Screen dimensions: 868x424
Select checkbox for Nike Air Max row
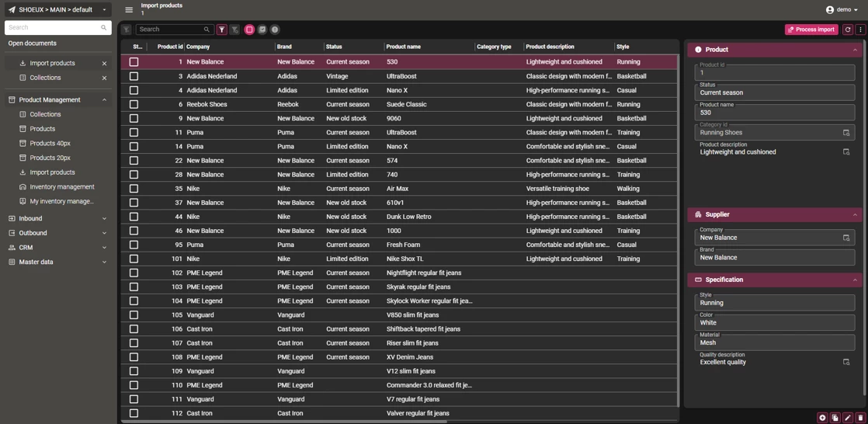coord(134,189)
